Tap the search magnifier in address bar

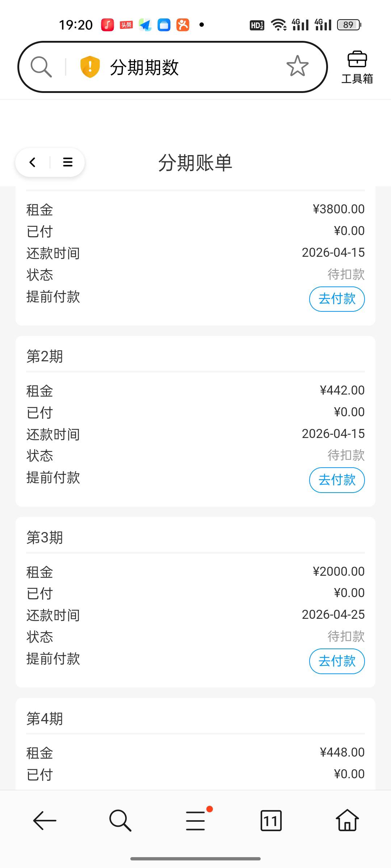coord(41,67)
